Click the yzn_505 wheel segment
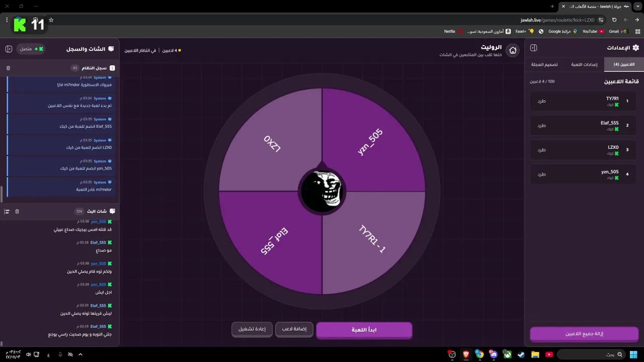 pos(372,141)
